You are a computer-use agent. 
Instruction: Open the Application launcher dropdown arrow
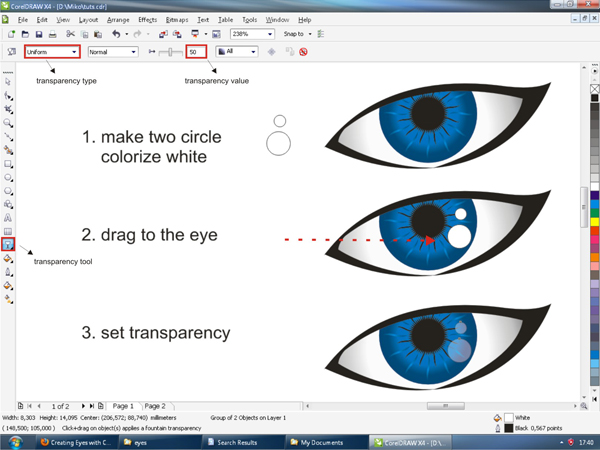point(205,34)
